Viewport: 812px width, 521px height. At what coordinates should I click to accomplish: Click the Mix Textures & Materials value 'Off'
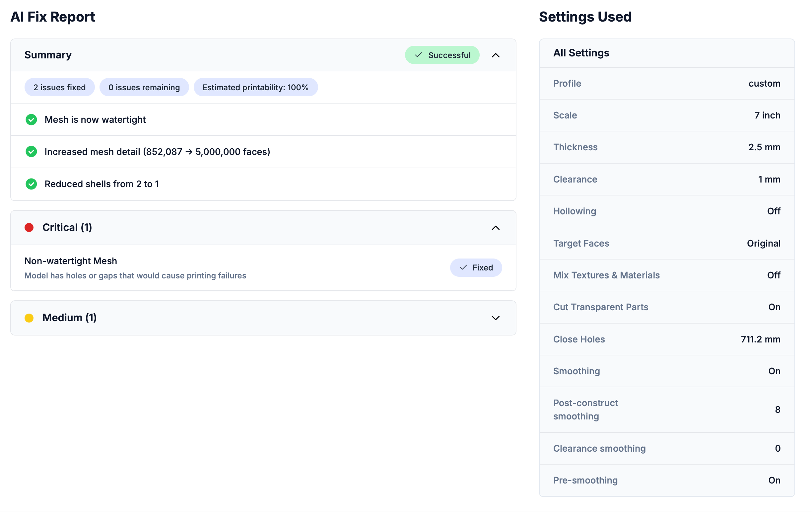coord(774,275)
